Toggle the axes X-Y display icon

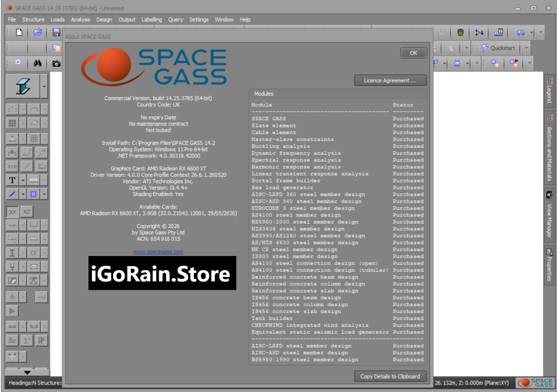[41, 166]
